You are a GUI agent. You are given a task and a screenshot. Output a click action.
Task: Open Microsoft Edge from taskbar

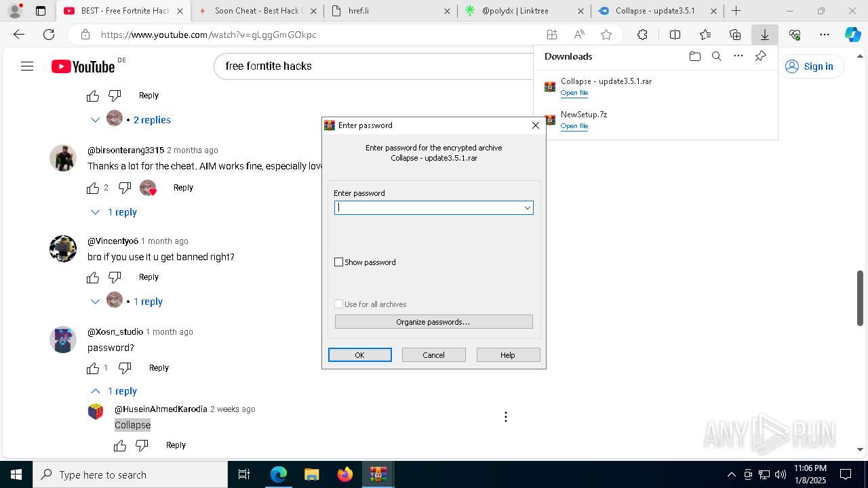[279, 474]
